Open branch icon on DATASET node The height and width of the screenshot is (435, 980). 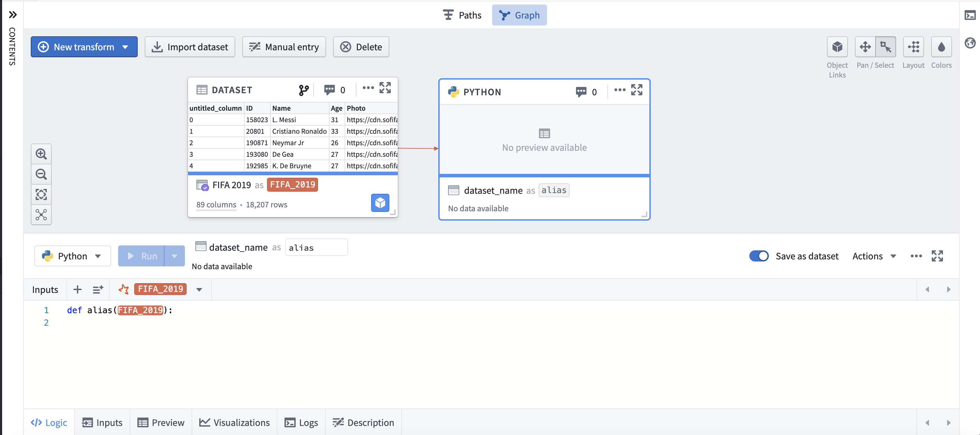304,90
